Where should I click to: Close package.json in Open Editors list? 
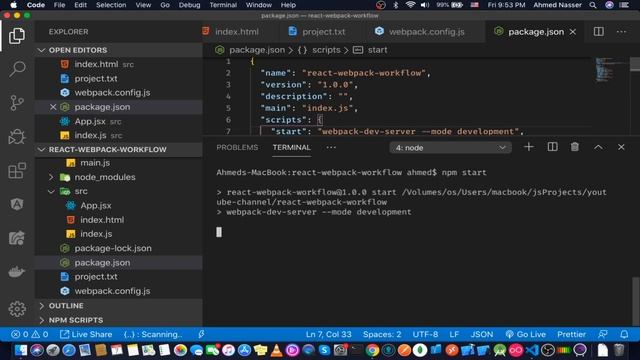click(53, 107)
